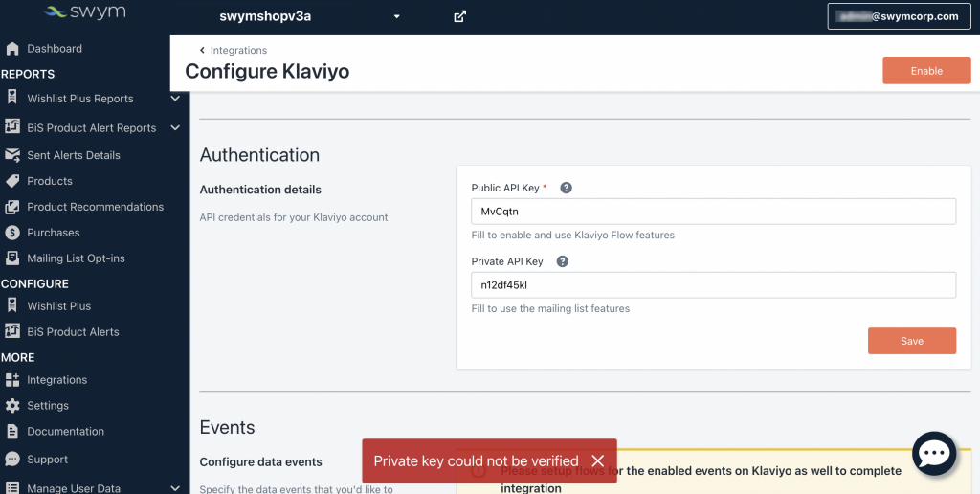Click the Wishlist Plus configure icon
This screenshot has width=980, height=494.
[11, 305]
